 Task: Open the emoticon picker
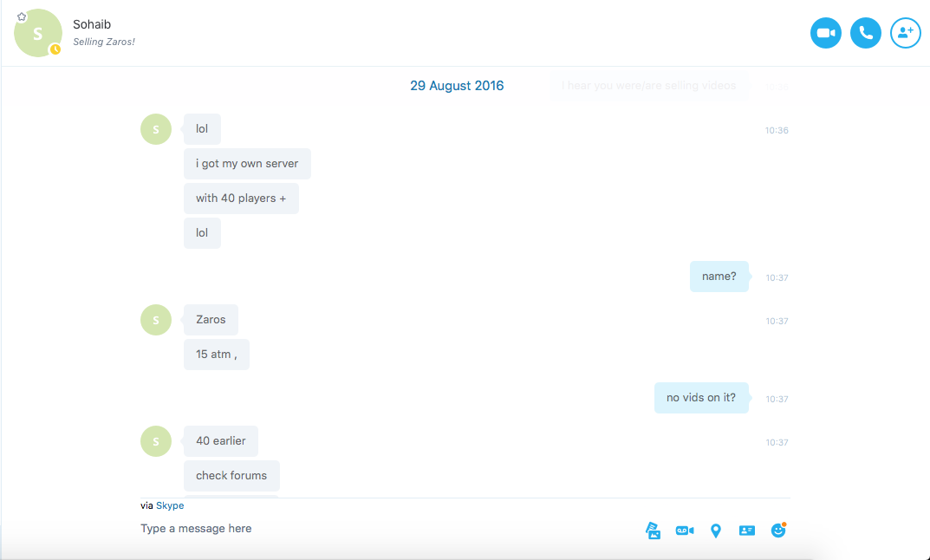click(778, 530)
